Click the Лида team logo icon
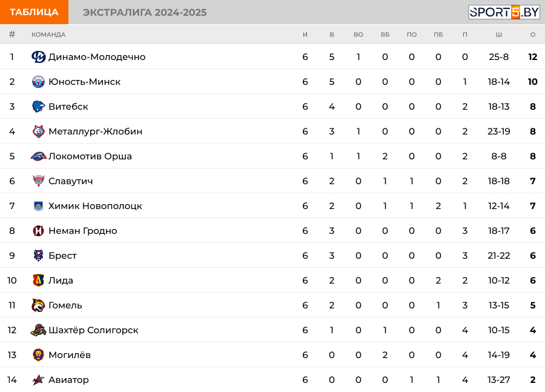 (x=39, y=281)
